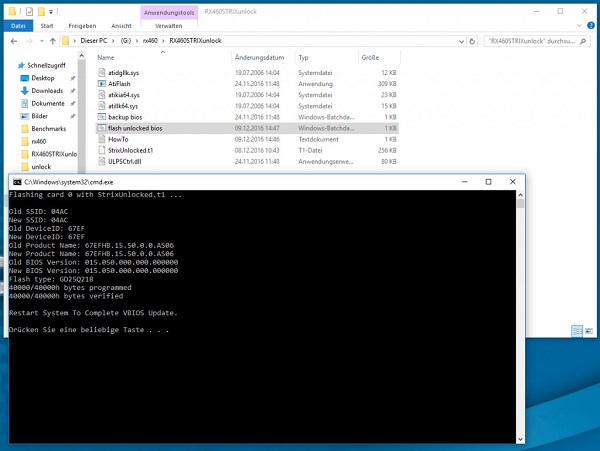Sort files by Änderungsdatum column header
Image resolution: width=600 pixels, height=451 pixels.
click(262, 58)
